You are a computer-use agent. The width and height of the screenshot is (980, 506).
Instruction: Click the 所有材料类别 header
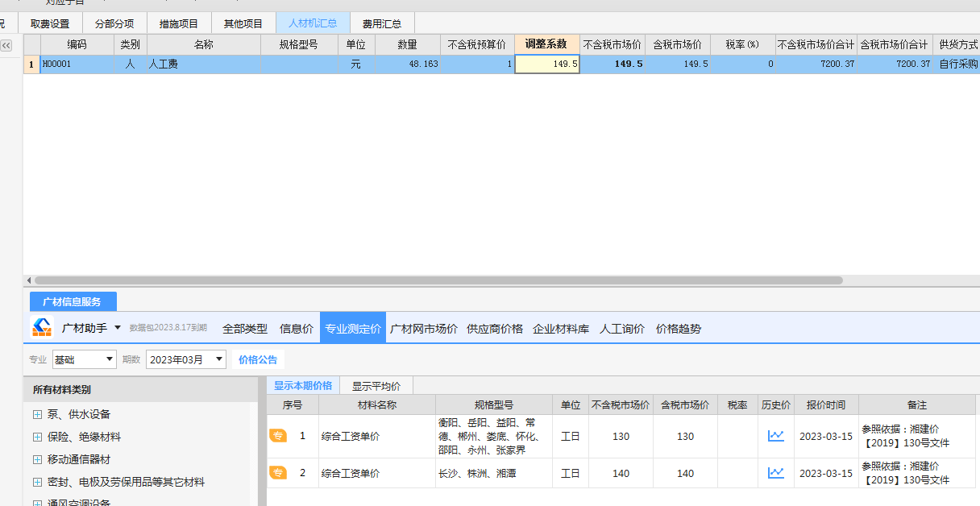coord(140,390)
